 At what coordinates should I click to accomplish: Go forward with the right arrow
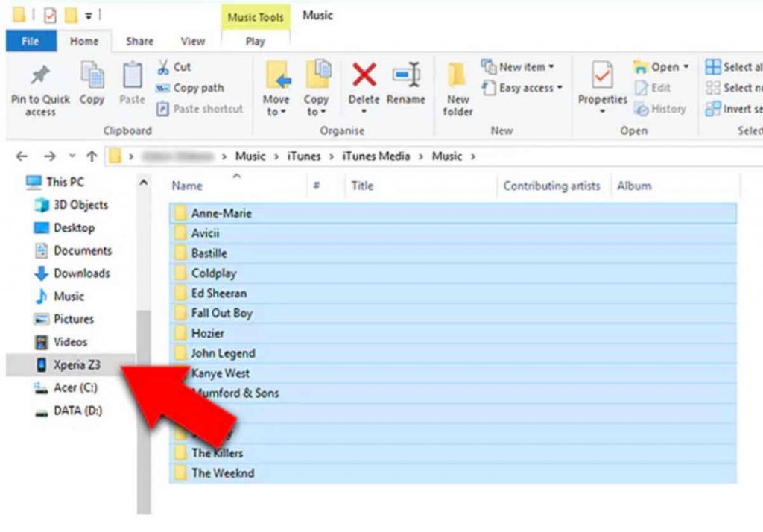[x=50, y=156]
